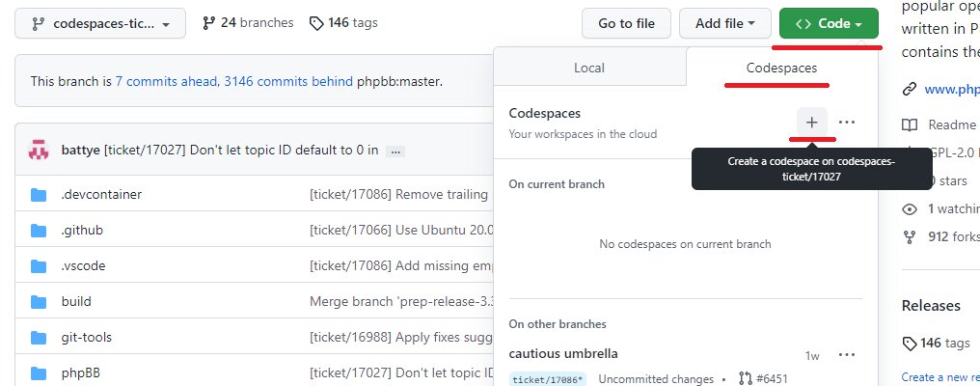Open Codespaces header three-dot options menu

click(x=847, y=122)
